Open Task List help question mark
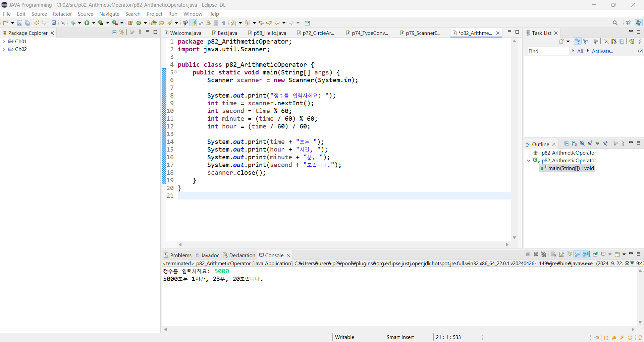The height and width of the screenshot is (342, 644). 640,51
